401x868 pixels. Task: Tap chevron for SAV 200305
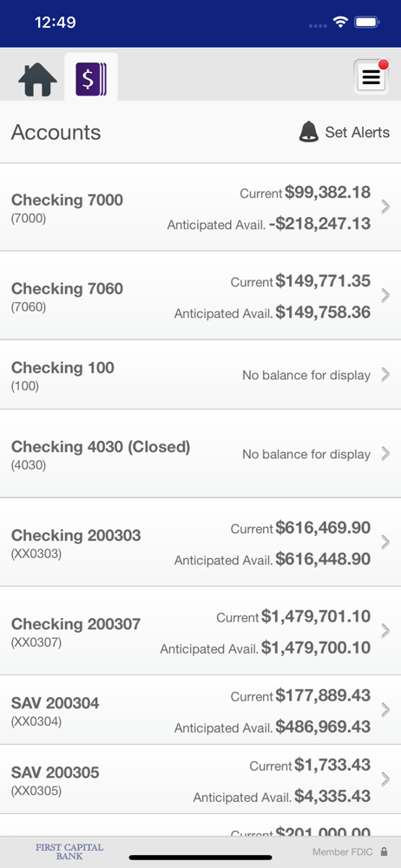(x=385, y=779)
